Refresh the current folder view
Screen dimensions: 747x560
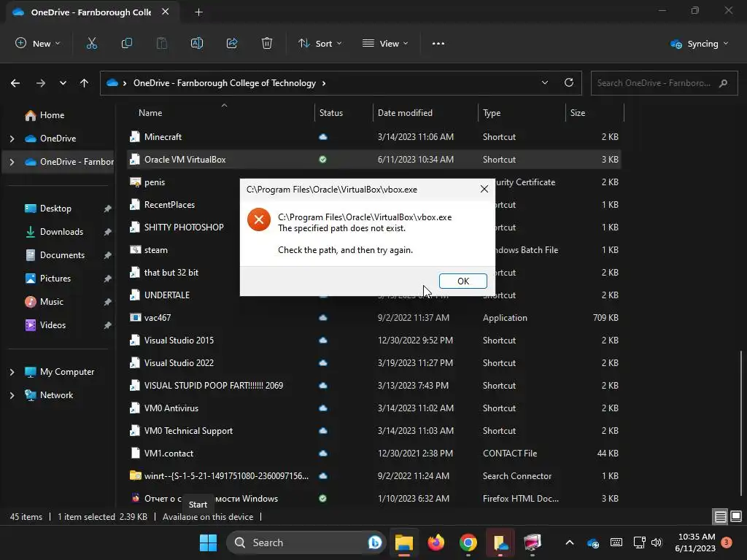(x=569, y=83)
